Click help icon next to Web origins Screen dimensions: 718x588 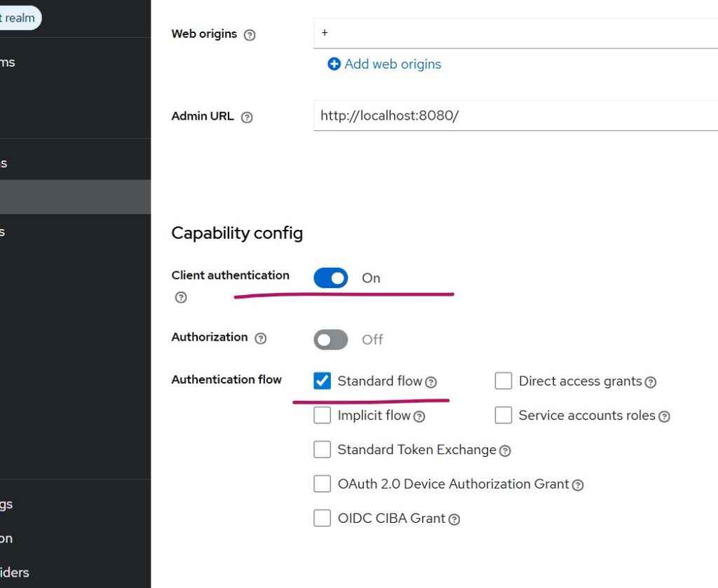point(249,35)
